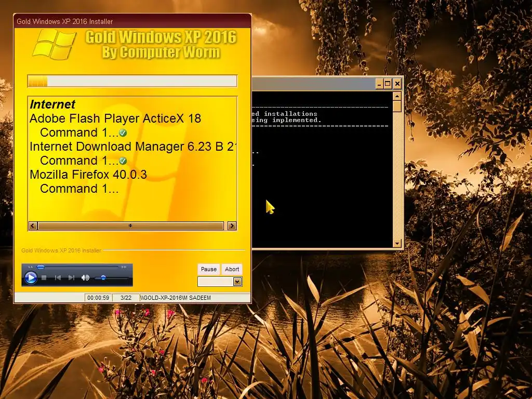532x399 pixels.
Task: Select the 'Internet' category heading
Action: (x=52, y=104)
